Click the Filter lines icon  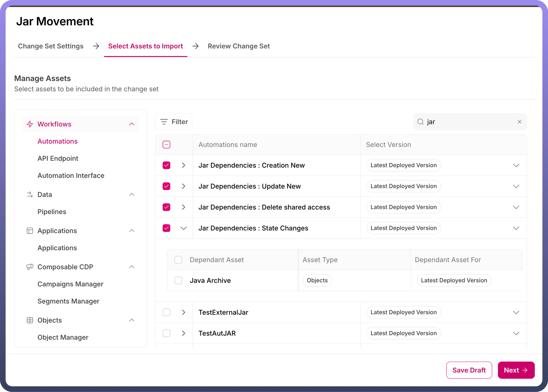[x=164, y=122]
